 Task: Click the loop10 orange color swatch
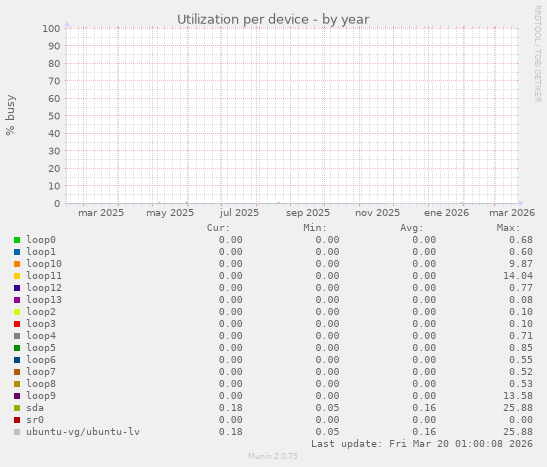pos(17,264)
